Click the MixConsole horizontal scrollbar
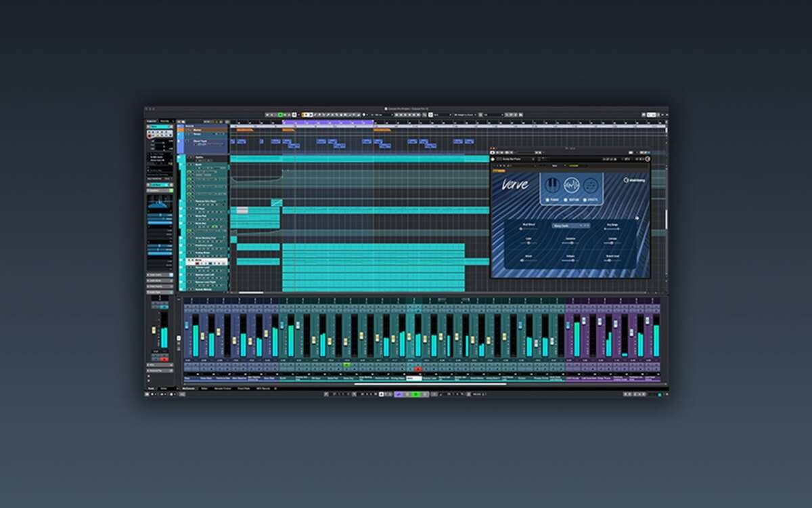Image resolution: width=812 pixels, height=508 pixels. (430, 383)
